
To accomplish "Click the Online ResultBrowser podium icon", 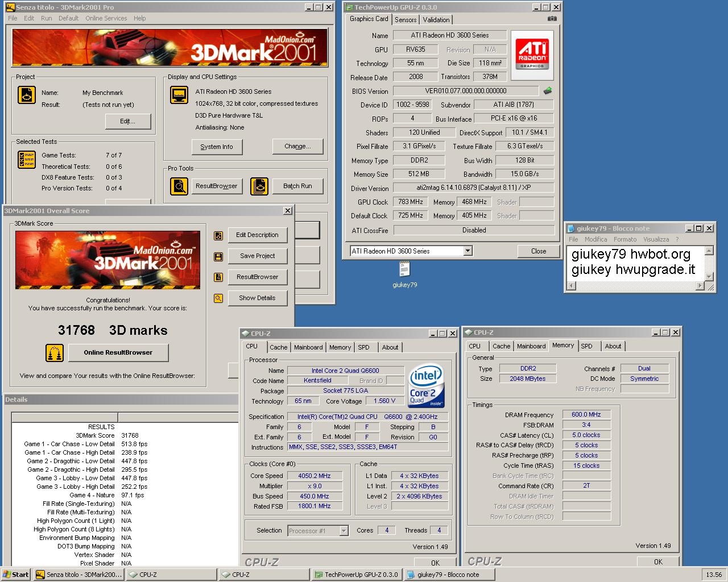I will 55,353.
